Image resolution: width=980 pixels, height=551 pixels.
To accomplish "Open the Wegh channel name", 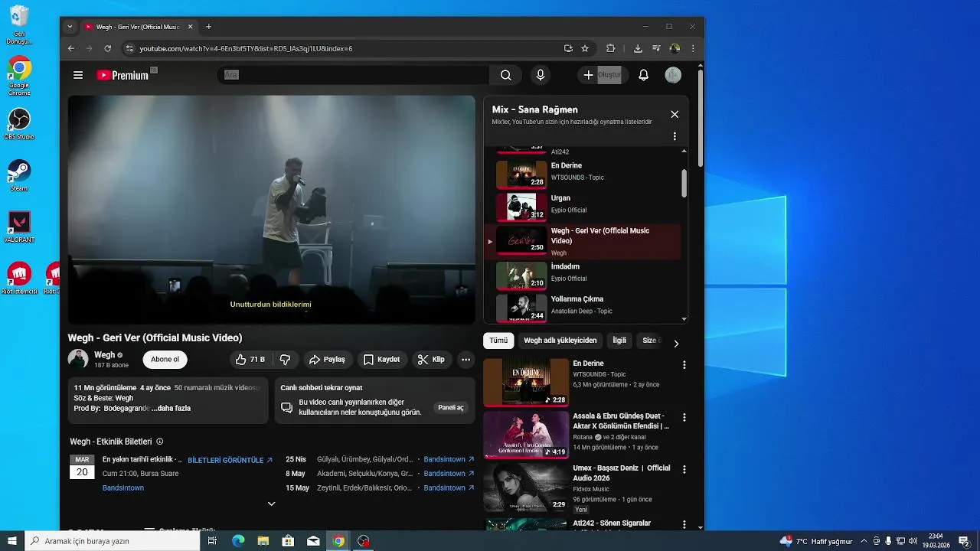I will [104, 355].
